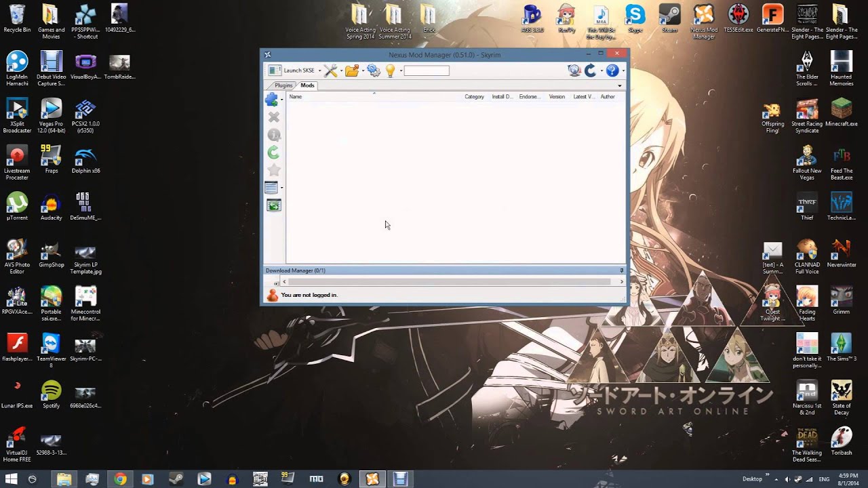The width and height of the screenshot is (868, 488).
Task: Open File Explorer from the taskbar
Action: (x=64, y=479)
